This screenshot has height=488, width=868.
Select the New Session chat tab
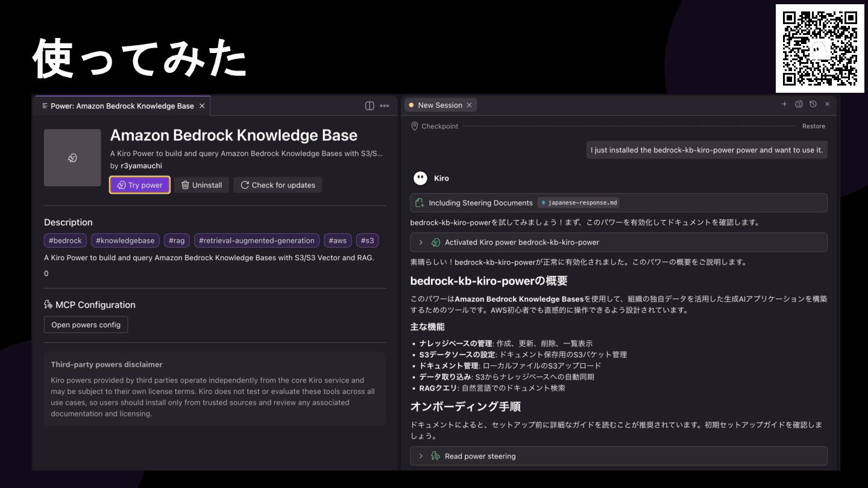coord(440,105)
